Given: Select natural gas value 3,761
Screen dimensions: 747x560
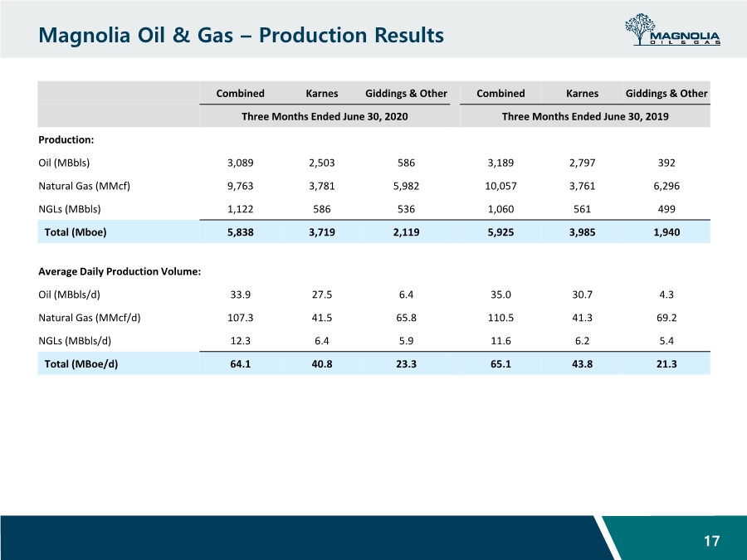Looking at the screenshot, I should coord(582,186).
